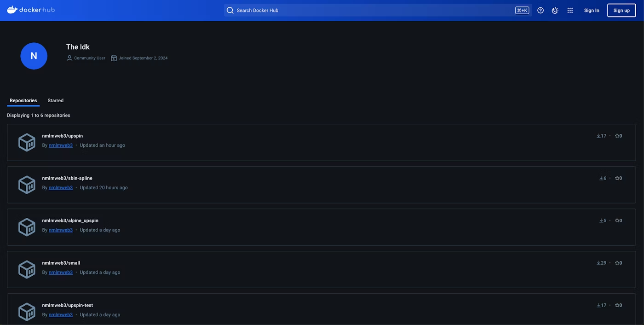Click 'The Idk' profile name
The height and width of the screenshot is (325, 644).
tap(78, 47)
